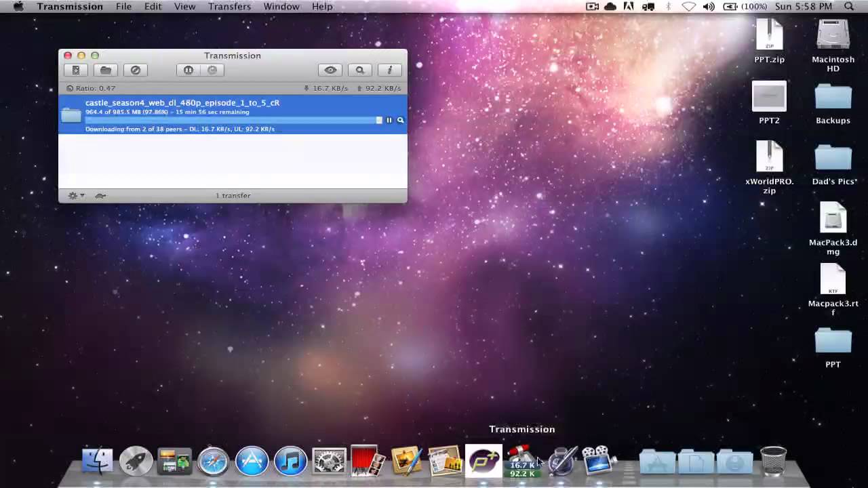Viewport: 868px width, 488px height.
Task: Open Launchpad from the Dock
Action: click(x=136, y=461)
